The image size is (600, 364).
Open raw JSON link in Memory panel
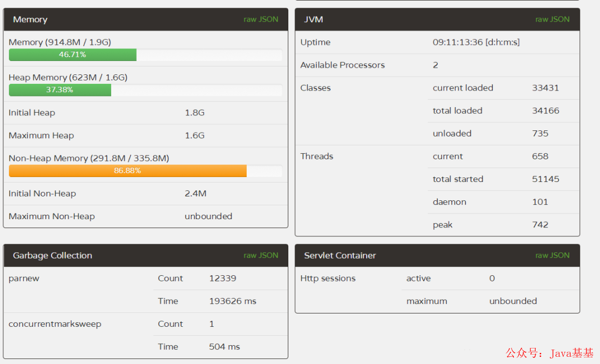261,19
